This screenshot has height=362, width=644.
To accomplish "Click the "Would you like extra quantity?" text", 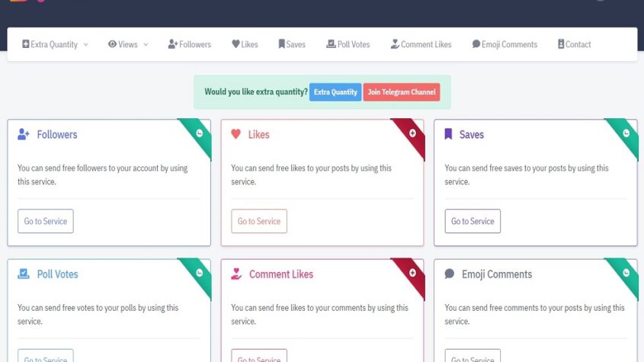I will [x=256, y=91].
